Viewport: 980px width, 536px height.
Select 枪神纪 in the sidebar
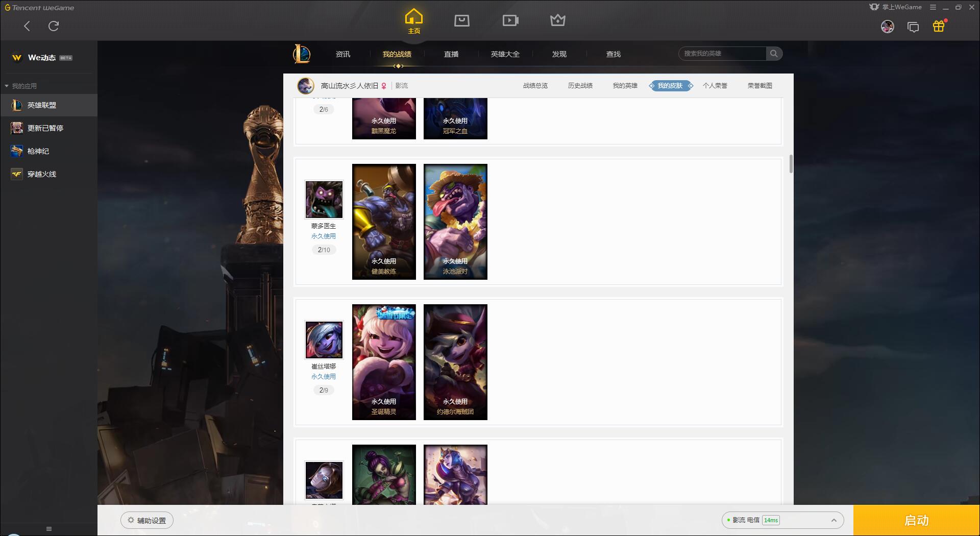click(48, 151)
